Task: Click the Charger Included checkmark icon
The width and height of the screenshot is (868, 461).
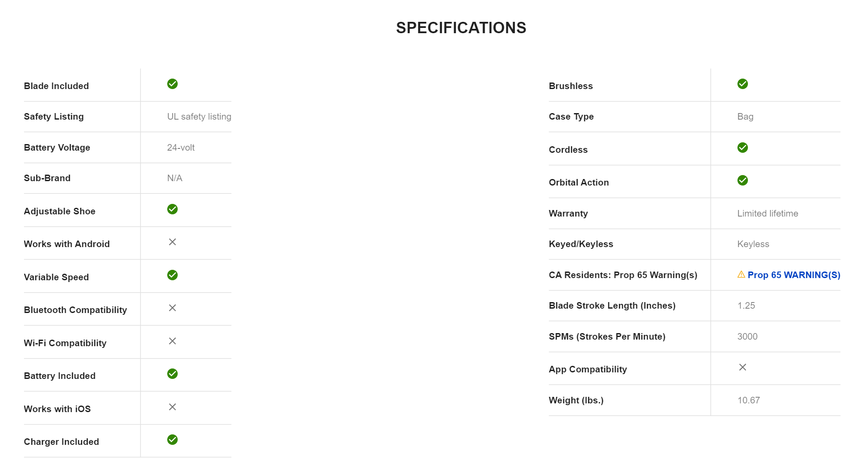Action: (x=172, y=440)
